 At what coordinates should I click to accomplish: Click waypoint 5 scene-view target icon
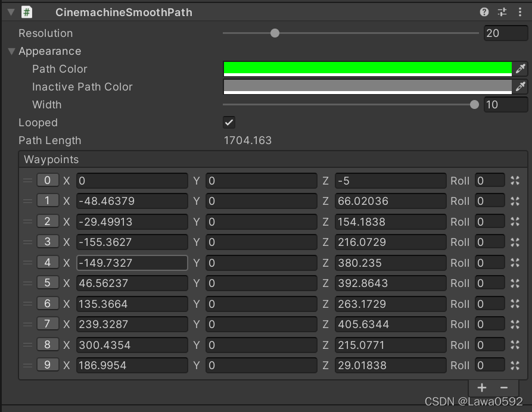[x=515, y=283]
